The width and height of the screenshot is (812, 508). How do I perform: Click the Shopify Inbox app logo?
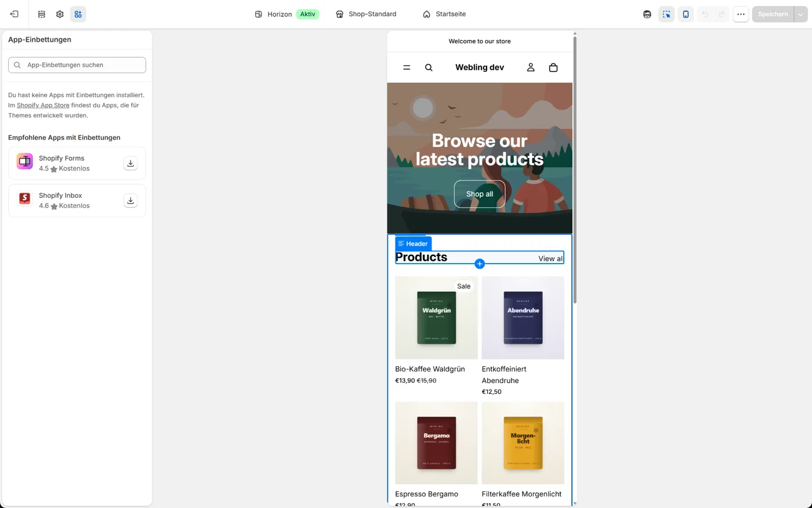click(x=24, y=199)
